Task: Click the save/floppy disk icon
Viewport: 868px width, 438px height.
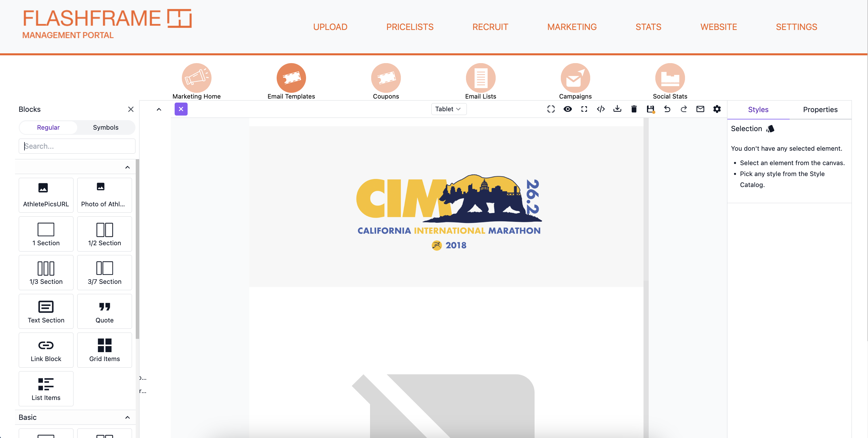Action: 651,109
